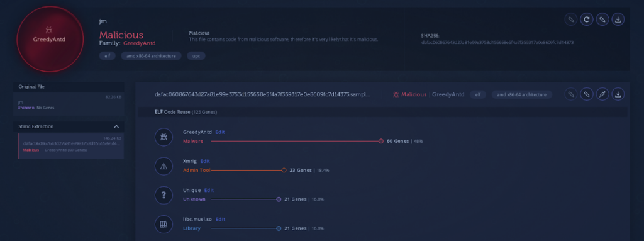Click the download icon beside the syringe icon
The width and height of the screenshot is (644, 241).
[618, 94]
